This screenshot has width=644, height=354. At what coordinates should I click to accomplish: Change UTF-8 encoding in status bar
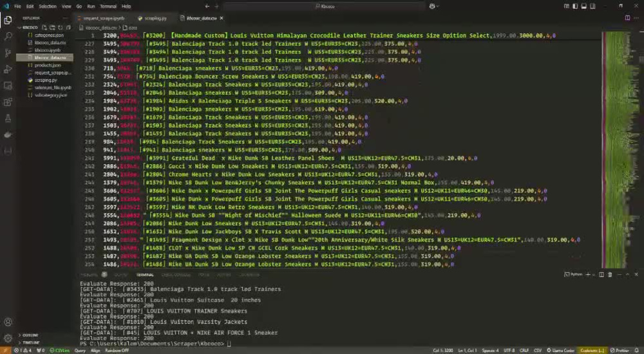(509, 350)
